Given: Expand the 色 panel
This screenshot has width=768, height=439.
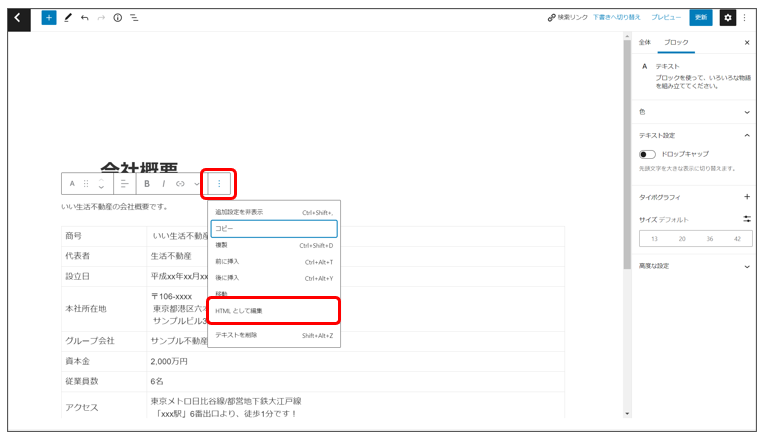Looking at the screenshot, I should point(746,112).
